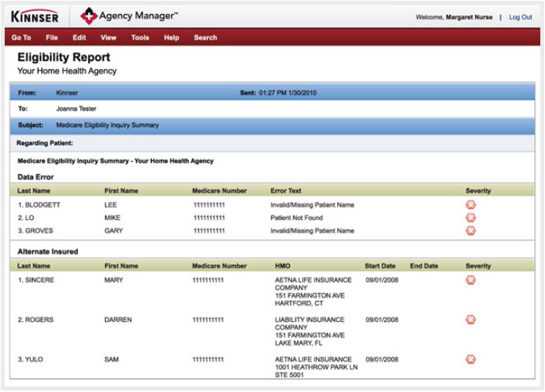Click last name SINCERE
The width and height of the screenshot is (545, 392).
[40, 280]
